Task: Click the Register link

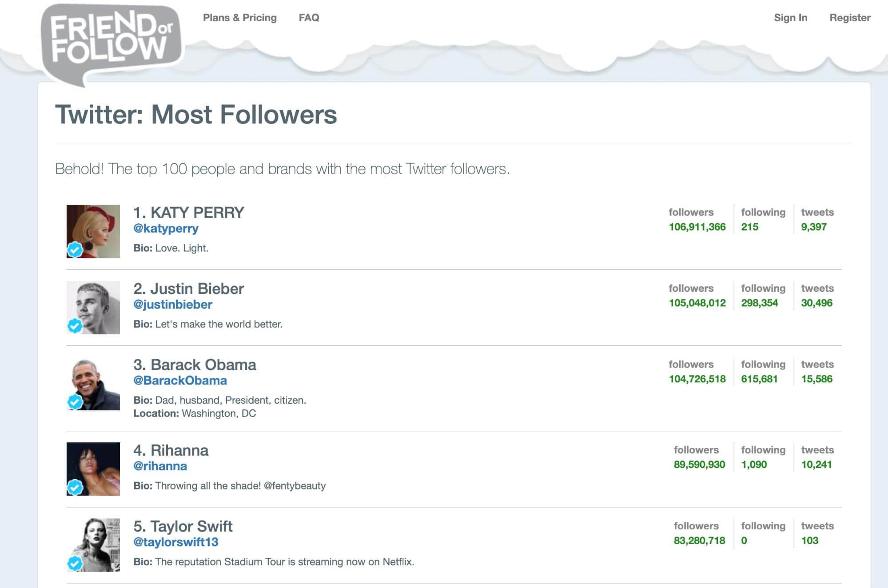Action: point(850,18)
